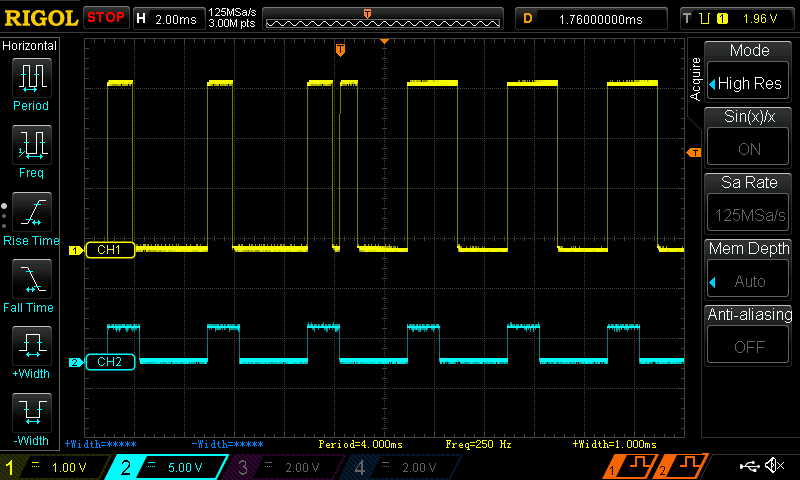
Task: Click the source 1 waveform generator icon
Action: (630, 466)
